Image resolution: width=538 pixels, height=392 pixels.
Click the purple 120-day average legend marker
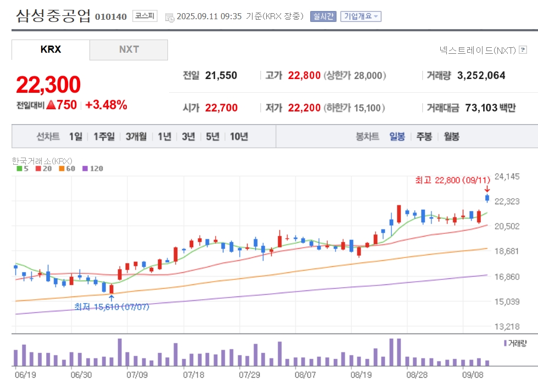click(x=85, y=169)
